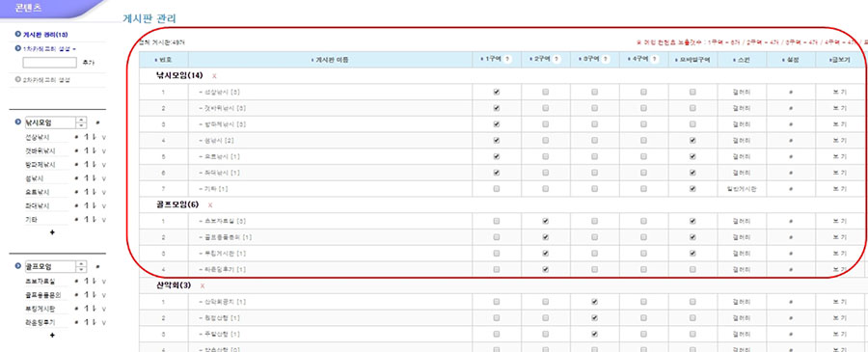Sort by 게시판 이름 column header
868x352 pixels.
coord(330,59)
